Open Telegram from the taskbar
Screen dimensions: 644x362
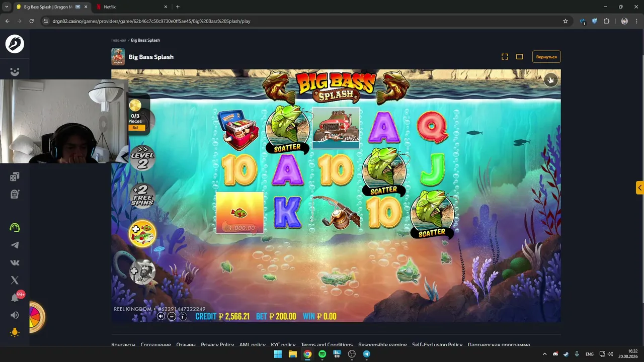(x=367, y=354)
